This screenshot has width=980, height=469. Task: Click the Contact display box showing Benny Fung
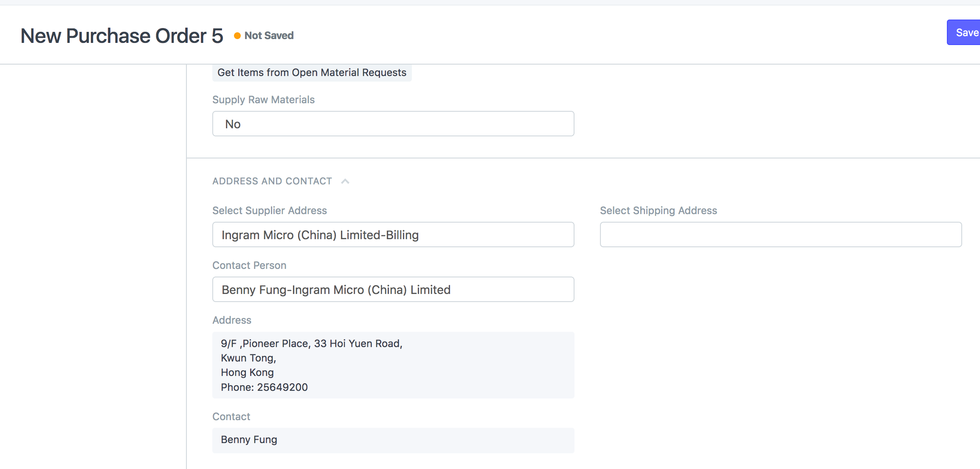point(393,441)
